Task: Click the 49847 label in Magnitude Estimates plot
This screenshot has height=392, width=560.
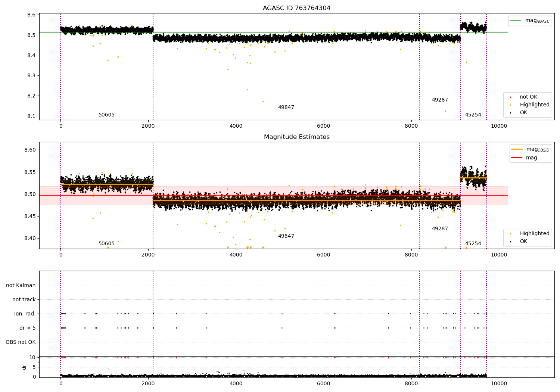Action: (x=286, y=236)
